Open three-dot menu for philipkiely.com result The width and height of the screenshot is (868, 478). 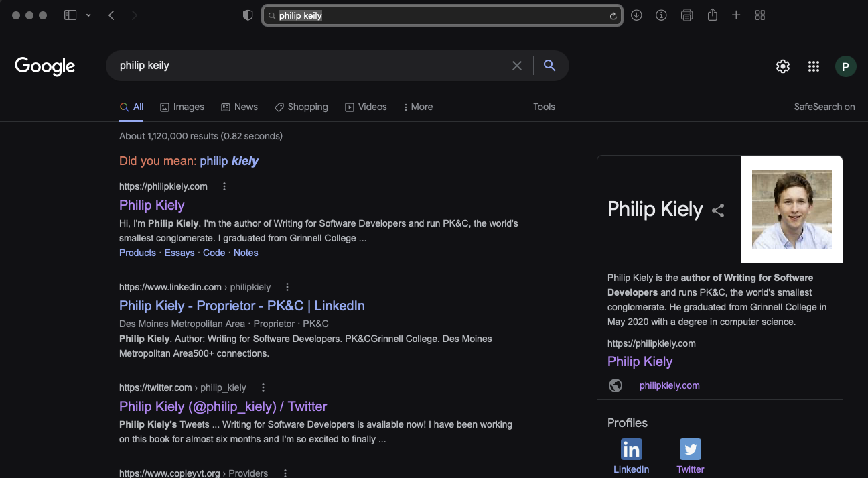224,186
